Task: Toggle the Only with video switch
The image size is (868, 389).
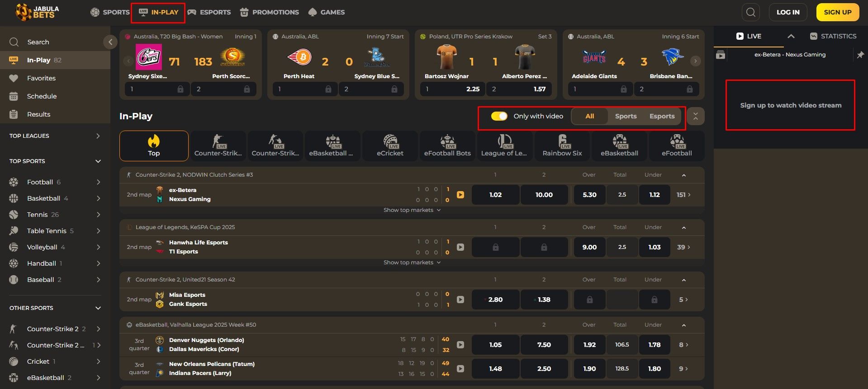Action: [499, 116]
